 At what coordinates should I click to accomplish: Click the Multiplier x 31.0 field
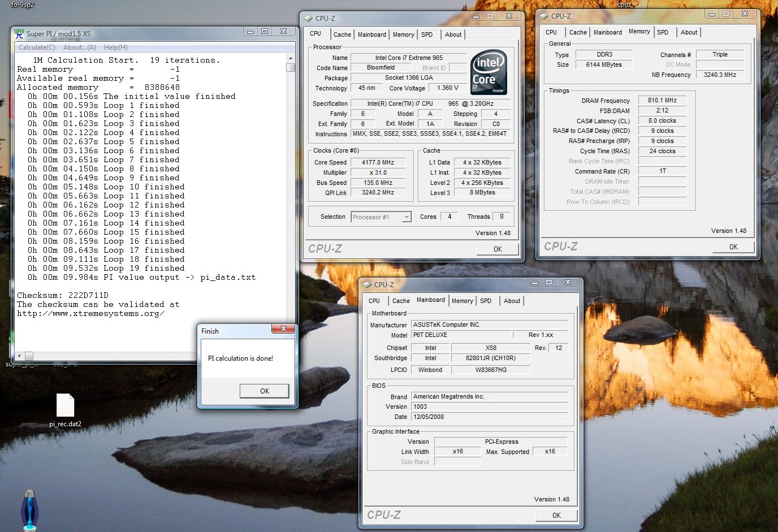378,172
